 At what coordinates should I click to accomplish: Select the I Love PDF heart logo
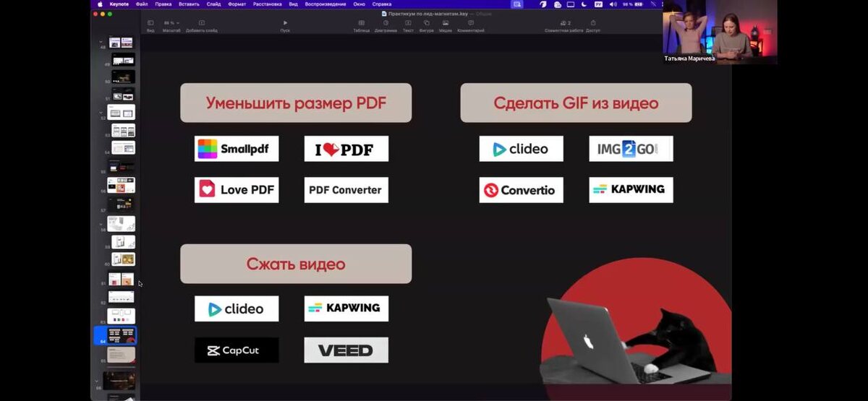[x=346, y=148]
